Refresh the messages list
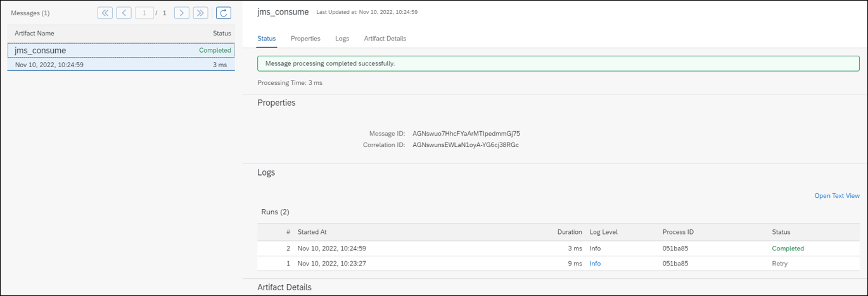Viewport: 868px width, 296px height. point(224,13)
